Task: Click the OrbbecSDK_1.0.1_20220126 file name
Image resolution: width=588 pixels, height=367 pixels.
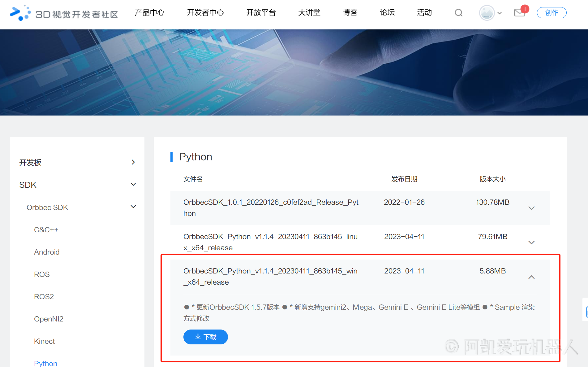Action: click(x=271, y=208)
